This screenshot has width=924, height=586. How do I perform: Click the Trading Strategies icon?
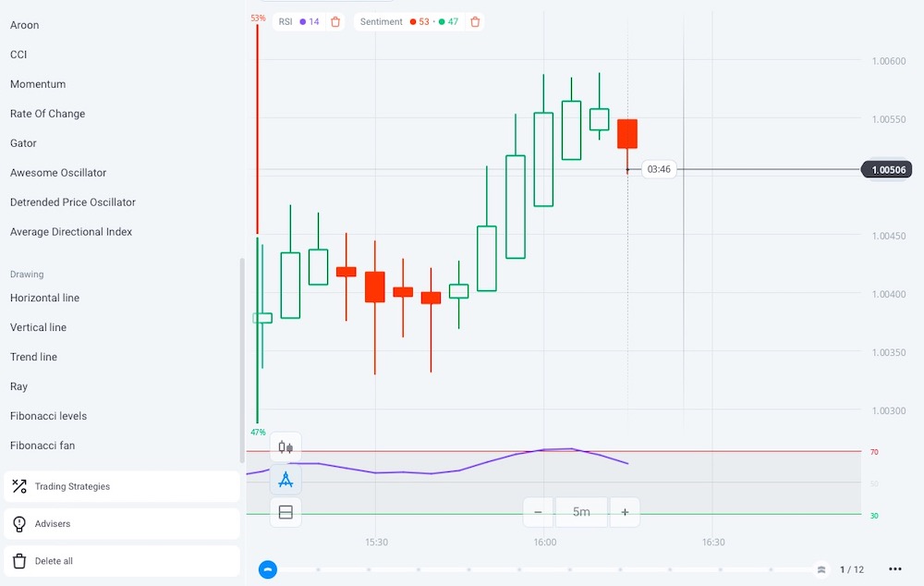(19, 486)
